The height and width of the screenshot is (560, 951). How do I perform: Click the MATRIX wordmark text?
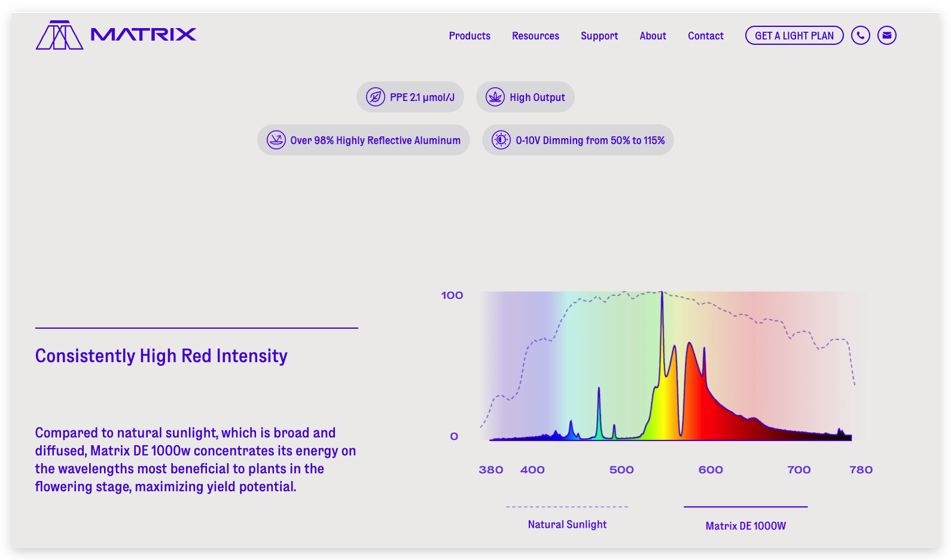point(144,35)
